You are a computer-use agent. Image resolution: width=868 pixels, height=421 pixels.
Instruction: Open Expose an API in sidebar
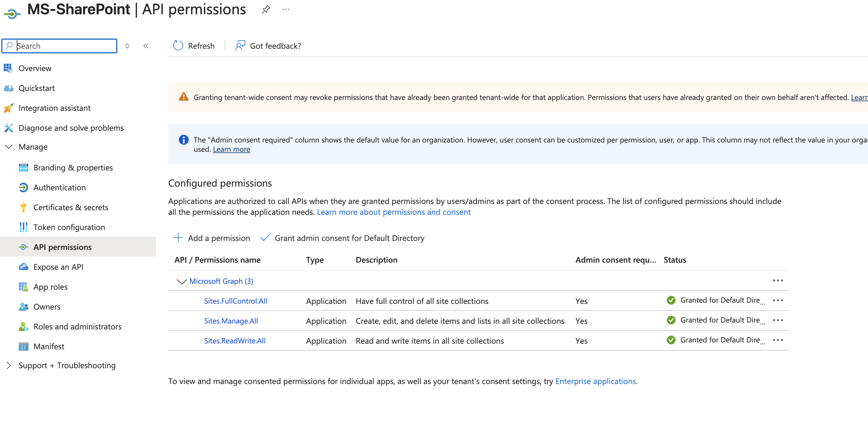pos(58,267)
